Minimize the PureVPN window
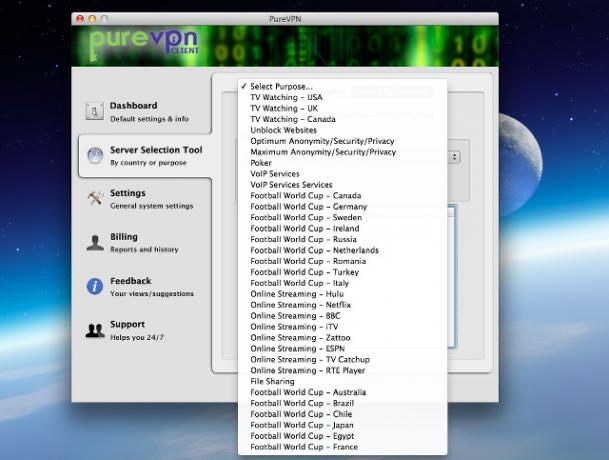 92,19
